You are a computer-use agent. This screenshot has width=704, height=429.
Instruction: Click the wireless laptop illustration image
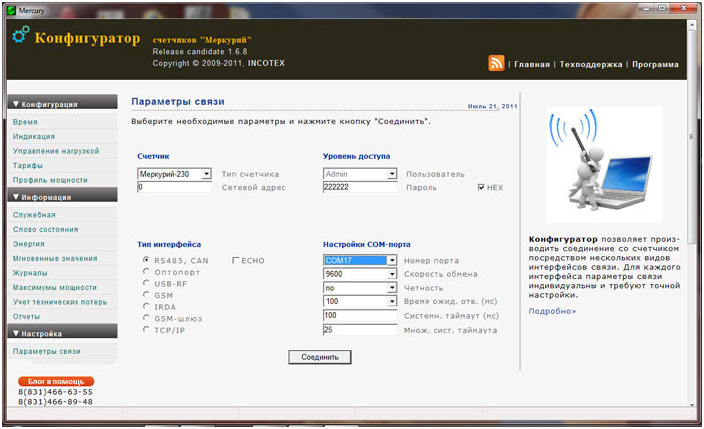pos(604,164)
